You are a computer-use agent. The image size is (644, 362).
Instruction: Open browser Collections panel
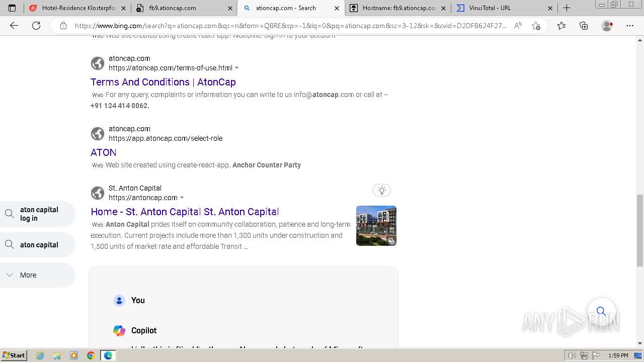584,26
